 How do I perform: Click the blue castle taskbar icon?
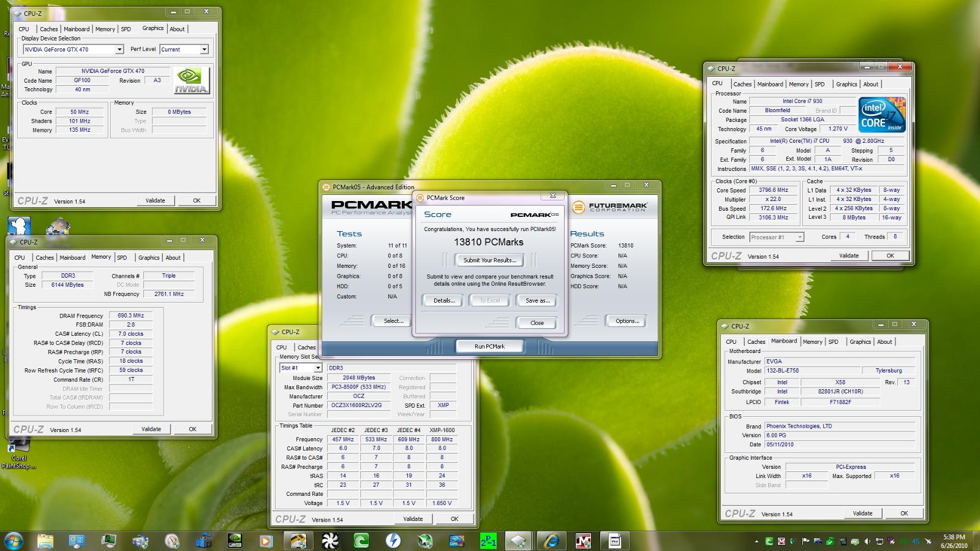tap(203, 541)
